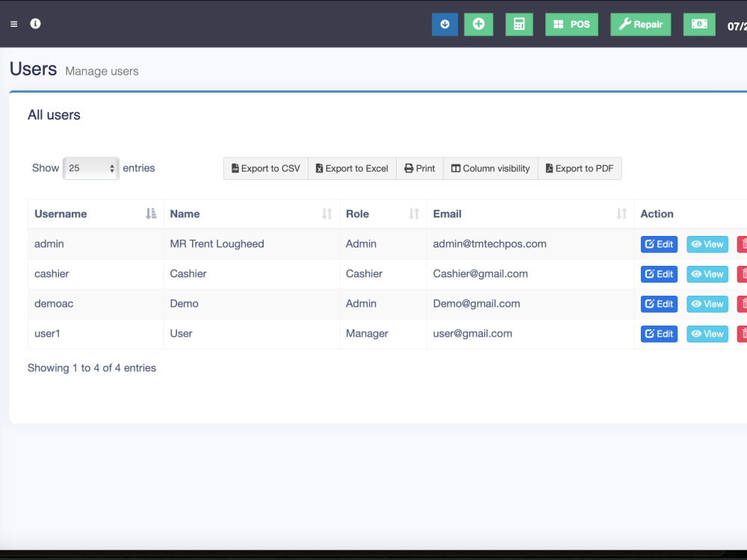This screenshot has height=560, width=747.
Task: Open the Column visibility options
Action: [x=491, y=169]
